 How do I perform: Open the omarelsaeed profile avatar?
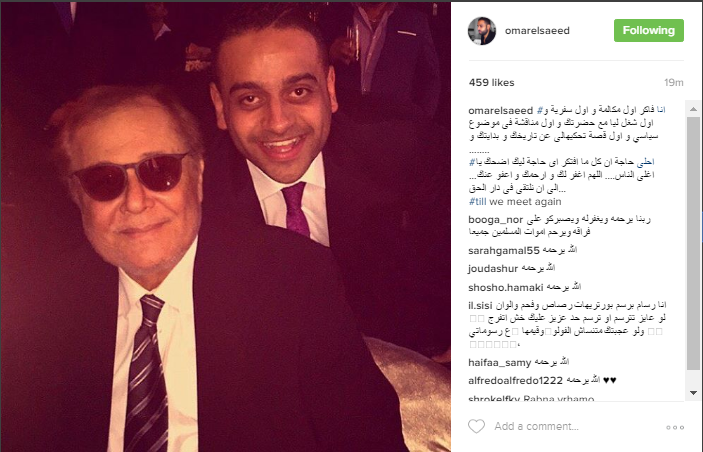tap(482, 31)
